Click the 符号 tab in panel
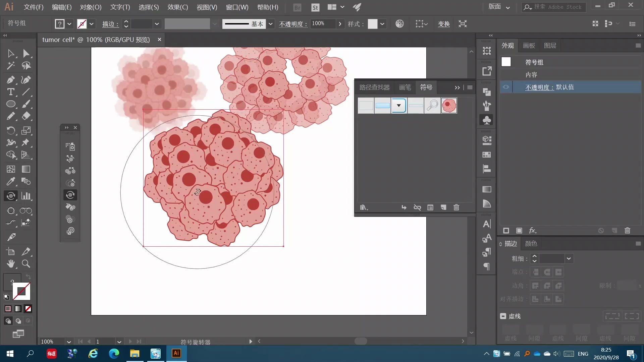Screen dimensions: 644x362 426,87
